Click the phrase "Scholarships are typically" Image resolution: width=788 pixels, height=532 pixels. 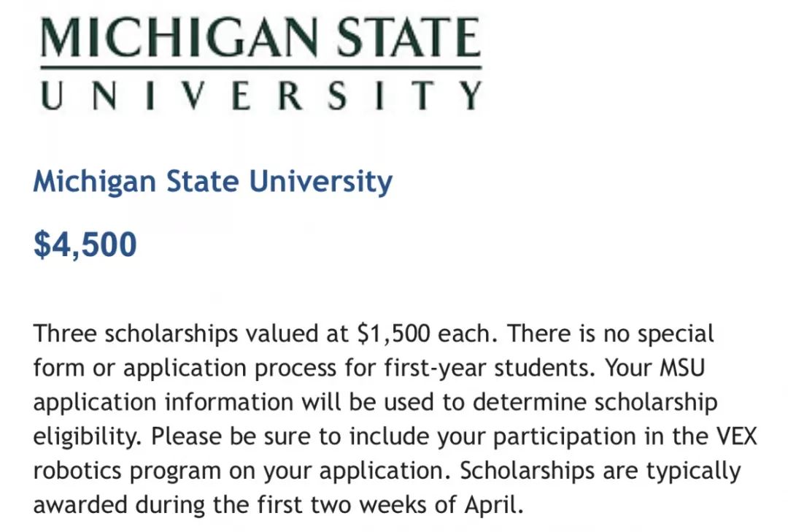click(x=600, y=471)
